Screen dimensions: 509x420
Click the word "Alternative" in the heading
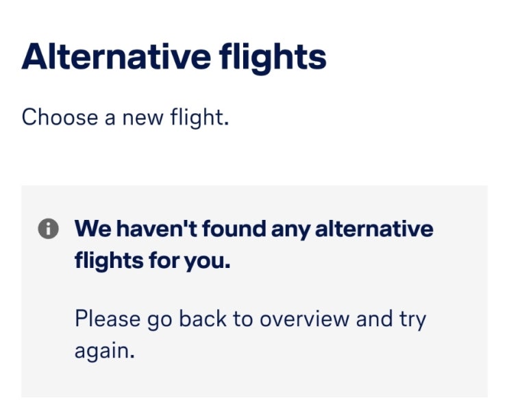[108, 57]
